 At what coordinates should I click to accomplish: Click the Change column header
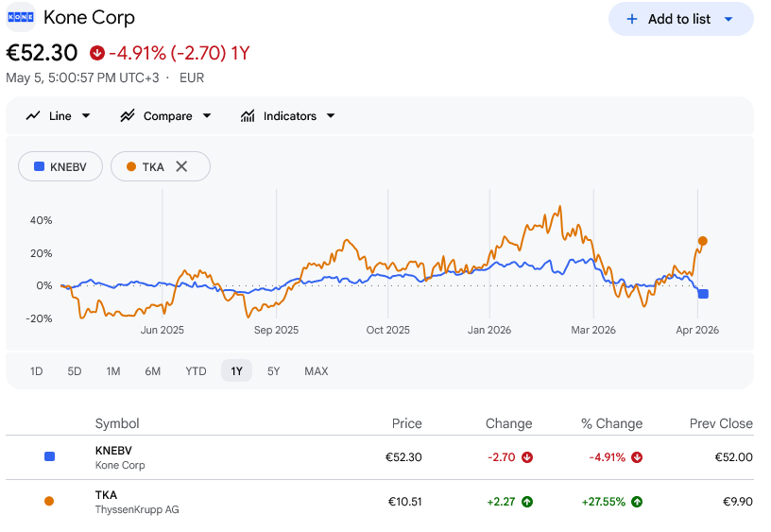coord(509,423)
